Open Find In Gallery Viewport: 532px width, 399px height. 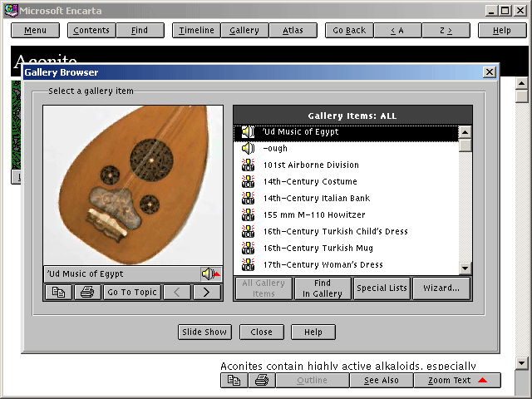[323, 288]
